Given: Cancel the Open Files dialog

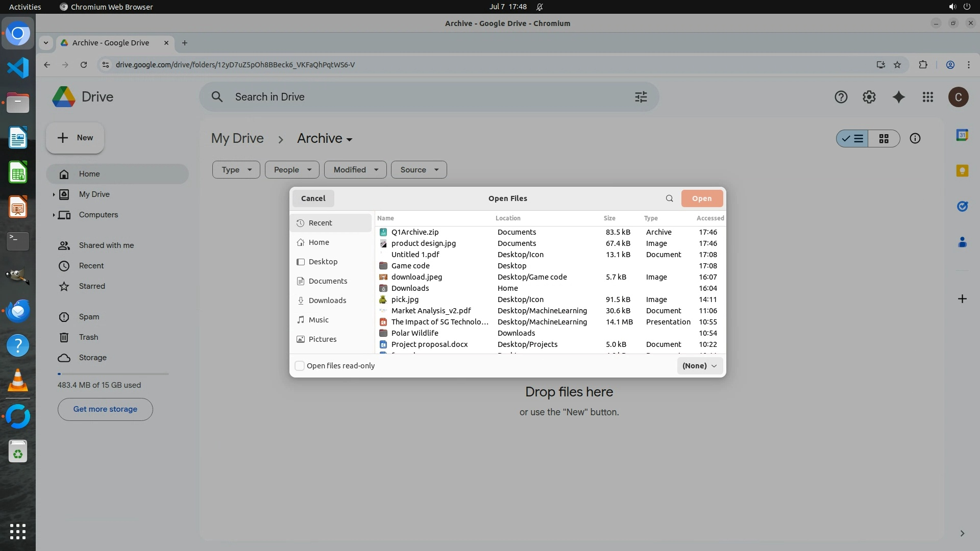Looking at the screenshot, I should click(313, 198).
